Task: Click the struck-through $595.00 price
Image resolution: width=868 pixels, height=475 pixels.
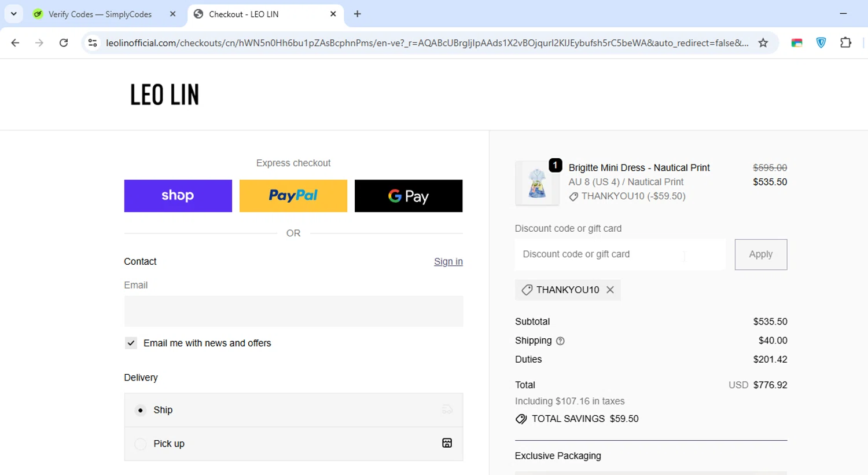Action: click(x=770, y=167)
